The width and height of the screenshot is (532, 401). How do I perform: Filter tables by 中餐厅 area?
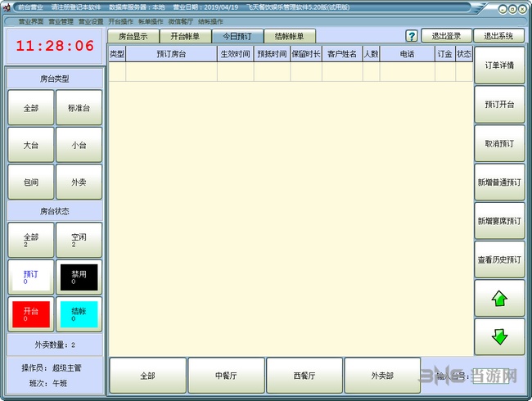[226, 376]
